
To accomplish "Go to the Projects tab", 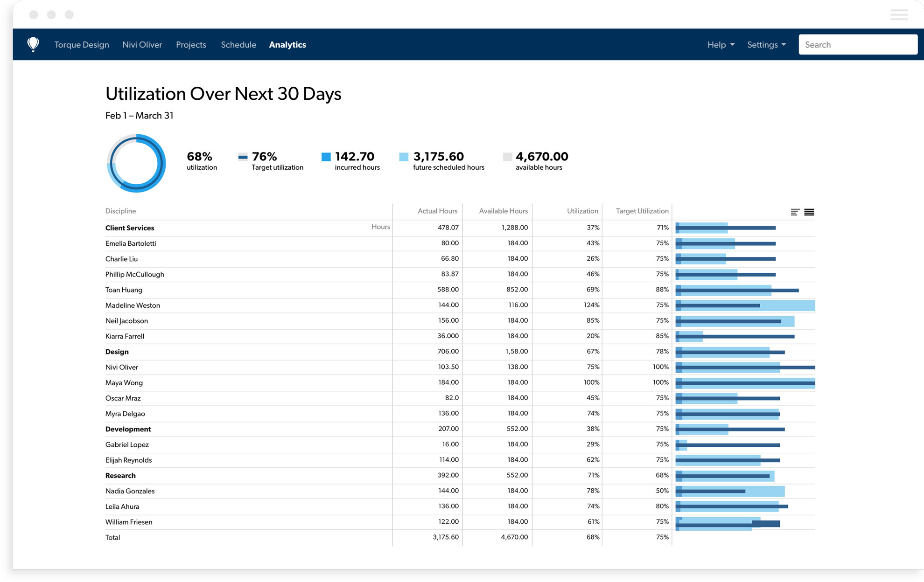I will click(x=191, y=45).
